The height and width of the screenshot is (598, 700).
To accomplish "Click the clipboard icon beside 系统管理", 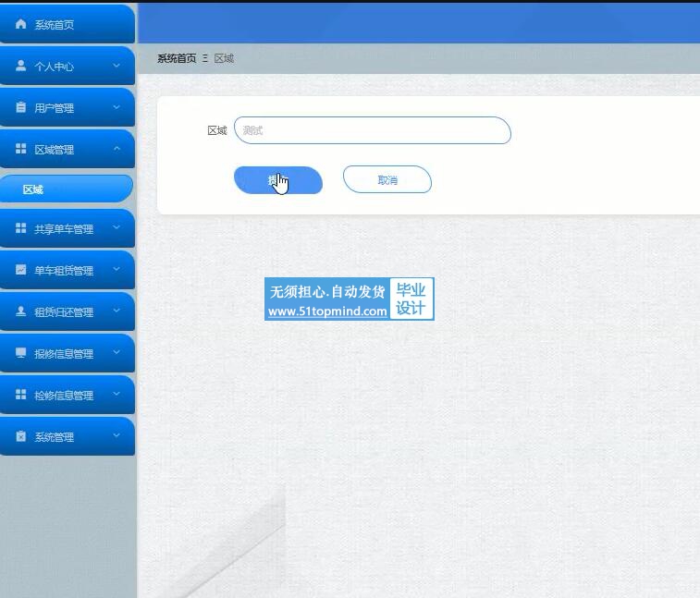I will (20, 436).
